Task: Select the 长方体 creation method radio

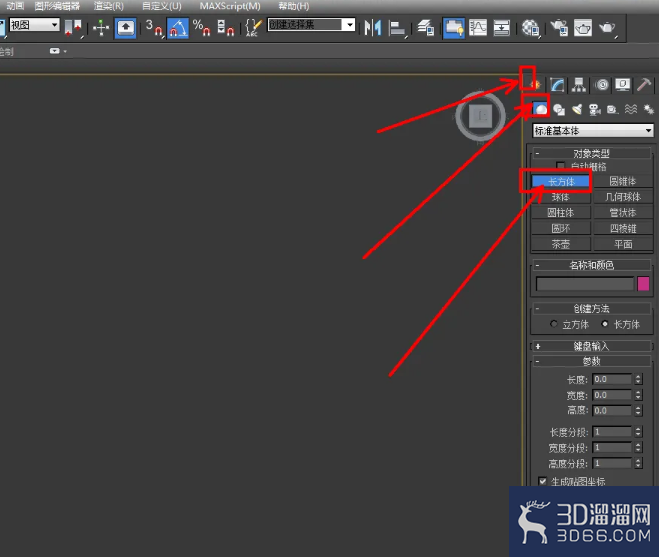Action: 605,324
